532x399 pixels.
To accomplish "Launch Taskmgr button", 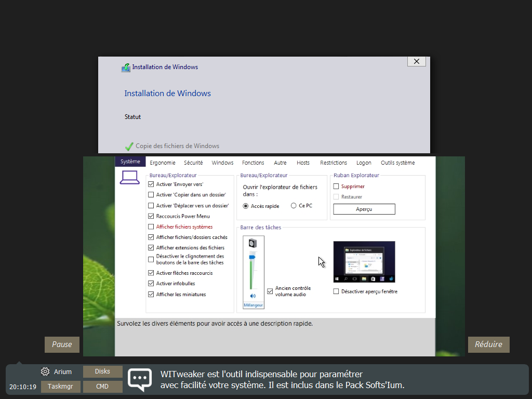I will coord(60,387).
